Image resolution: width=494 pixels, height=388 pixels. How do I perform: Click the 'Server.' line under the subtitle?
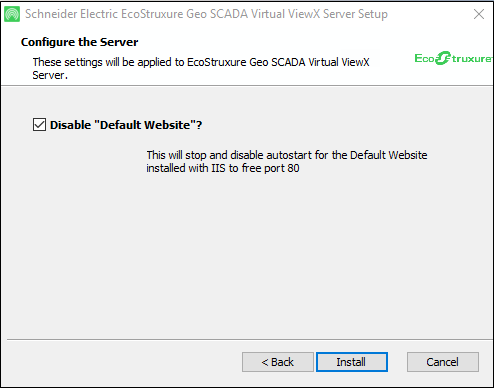pyautogui.click(x=50, y=75)
